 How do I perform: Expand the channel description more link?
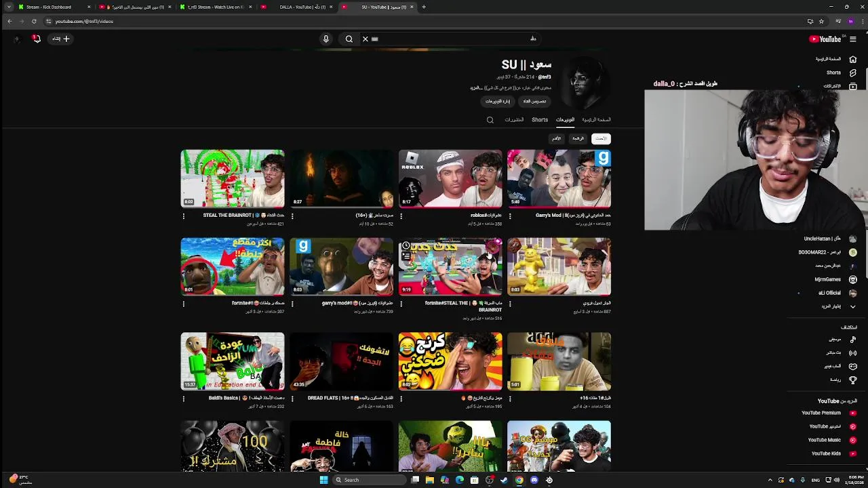475,87
